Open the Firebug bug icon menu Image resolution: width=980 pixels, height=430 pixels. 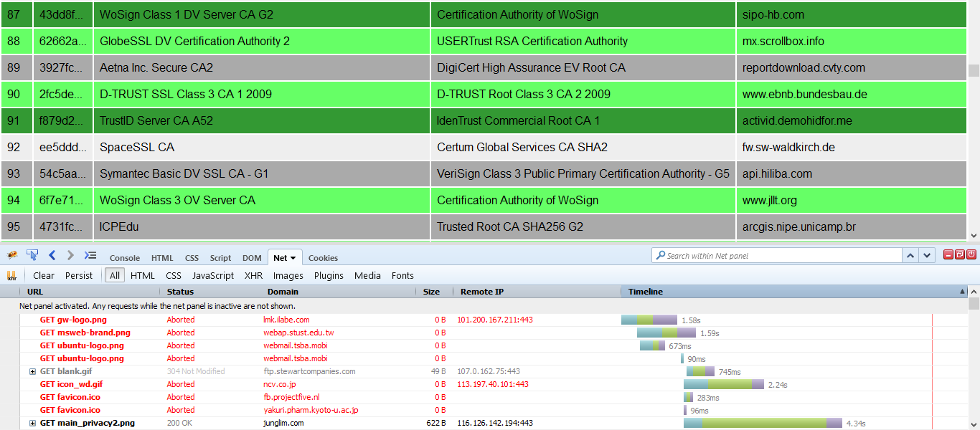(12, 255)
